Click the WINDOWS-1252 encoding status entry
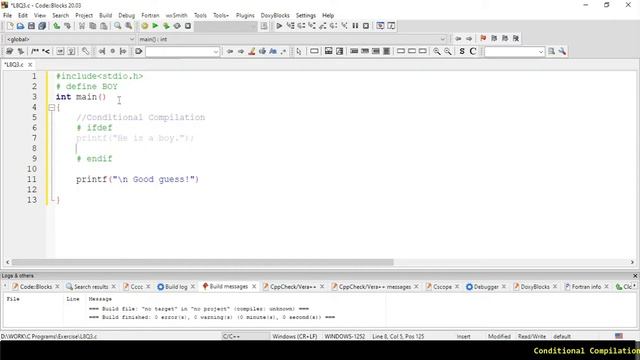The height and width of the screenshot is (360, 640). coord(344,336)
